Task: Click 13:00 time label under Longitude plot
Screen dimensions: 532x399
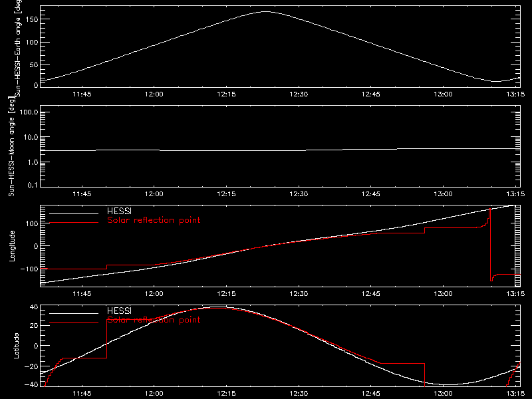Action: [x=443, y=293]
